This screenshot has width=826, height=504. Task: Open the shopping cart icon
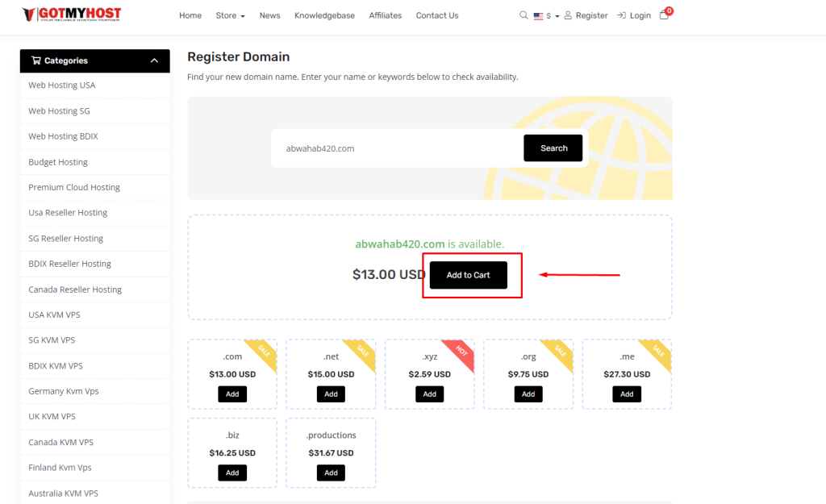(664, 15)
